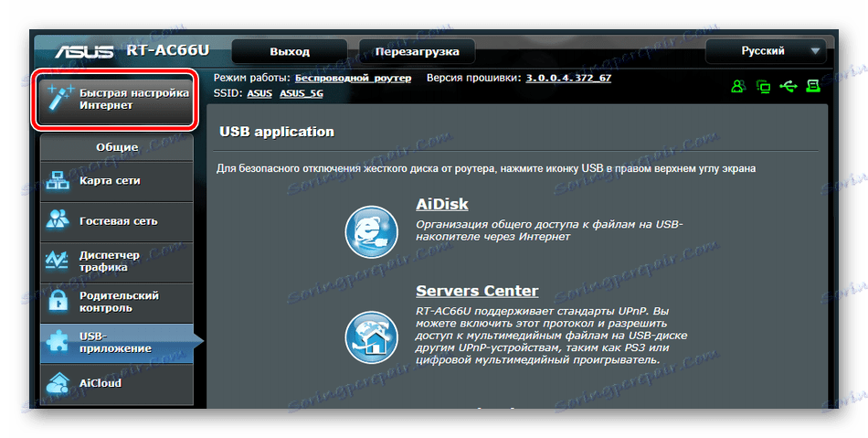This screenshot has height=438, width=868.
Task: Open Гостевая сеть menu item
Action: click(x=117, y=221)
